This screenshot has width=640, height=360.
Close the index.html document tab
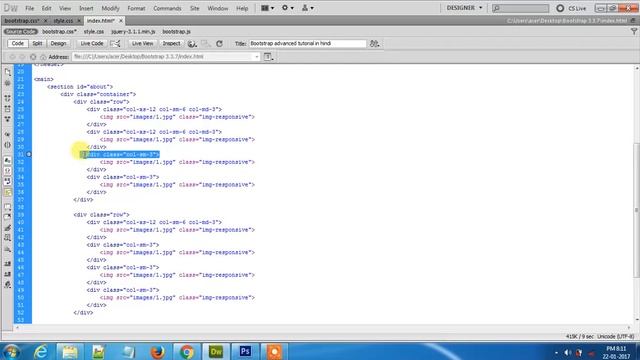coord(121,20)
